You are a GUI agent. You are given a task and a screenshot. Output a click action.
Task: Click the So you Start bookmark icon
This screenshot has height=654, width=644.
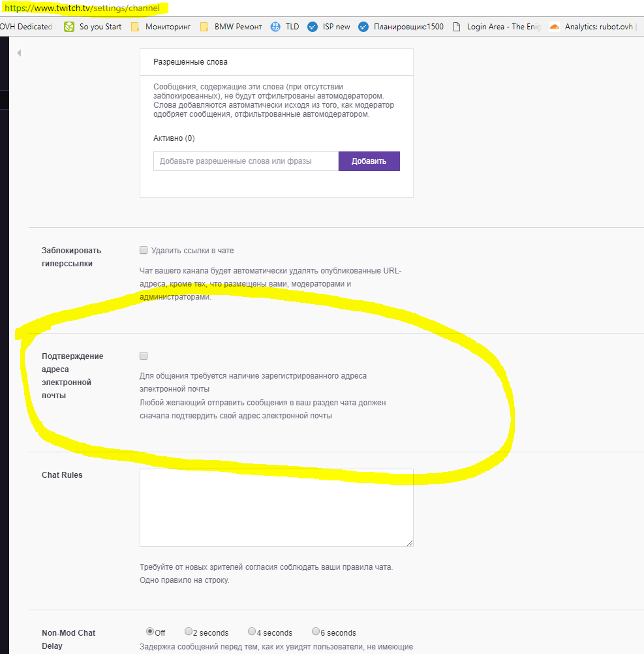[x=69, y=27]
